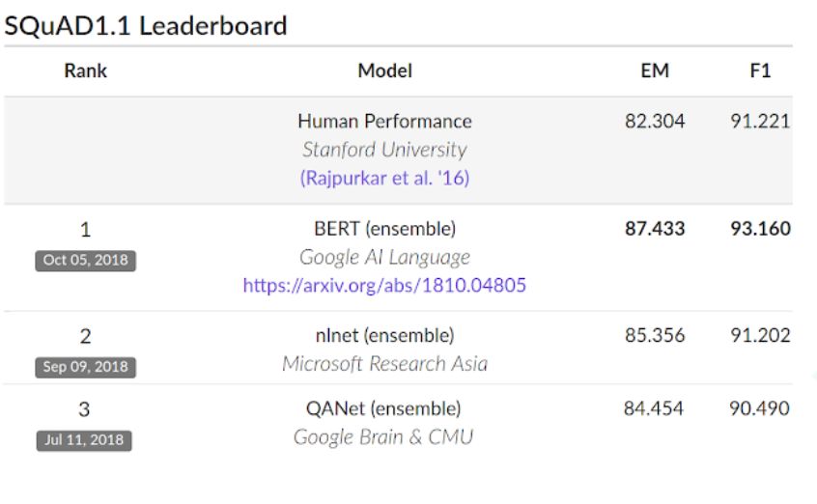Click the Model column header
The height and width of the screenshot is (504, 817).
click(384, 70)
